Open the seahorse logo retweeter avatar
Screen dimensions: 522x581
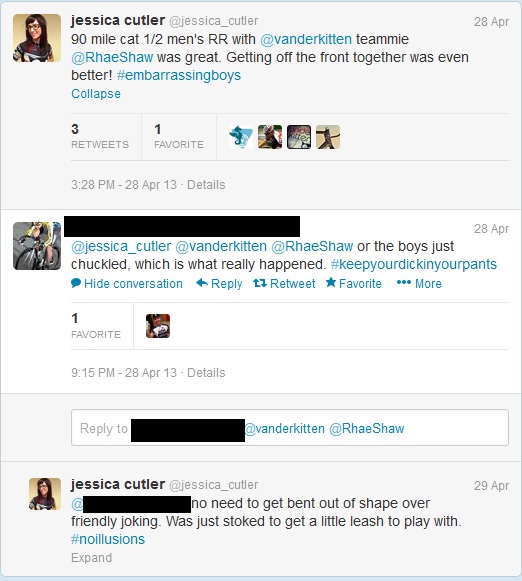tap(241, 137)
